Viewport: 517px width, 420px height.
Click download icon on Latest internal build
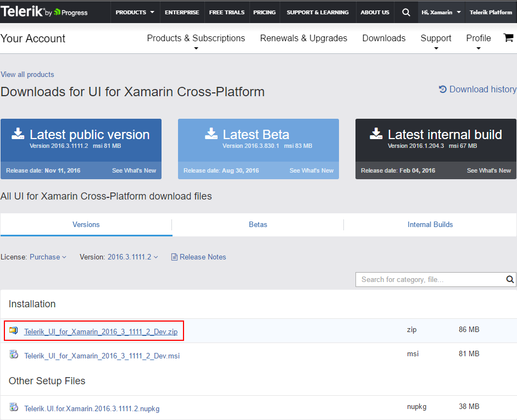376,134
